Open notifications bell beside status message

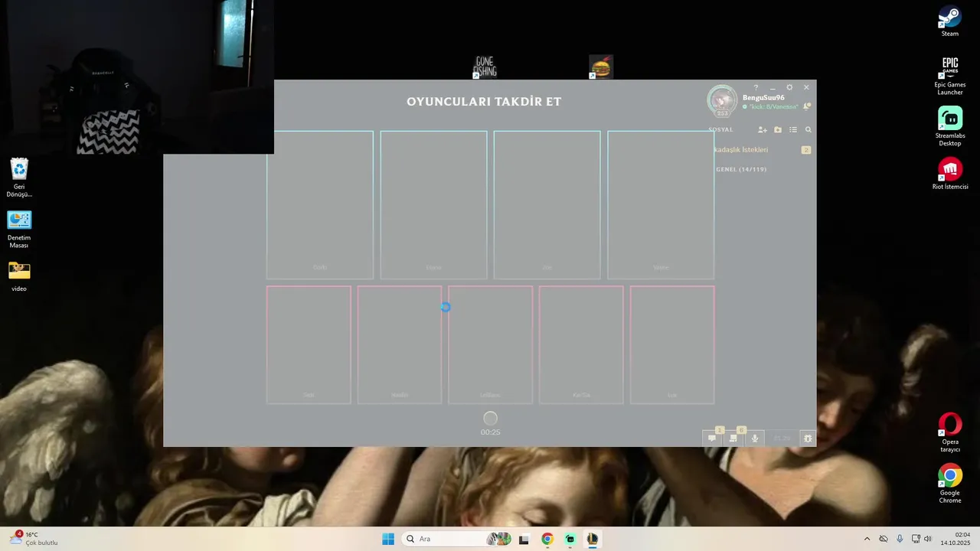tap(807, 106)
